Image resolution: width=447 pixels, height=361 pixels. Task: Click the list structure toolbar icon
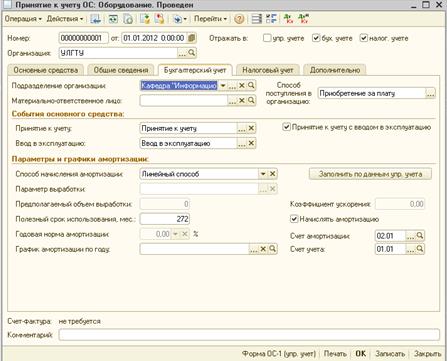256,19
